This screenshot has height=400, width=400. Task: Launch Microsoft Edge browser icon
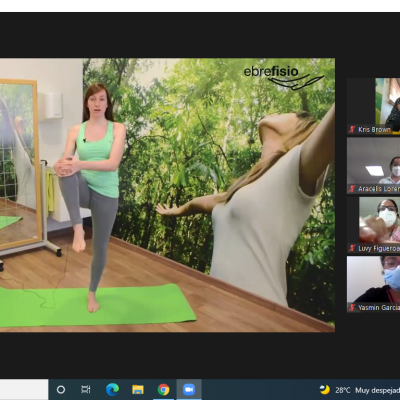pos(112,389)
